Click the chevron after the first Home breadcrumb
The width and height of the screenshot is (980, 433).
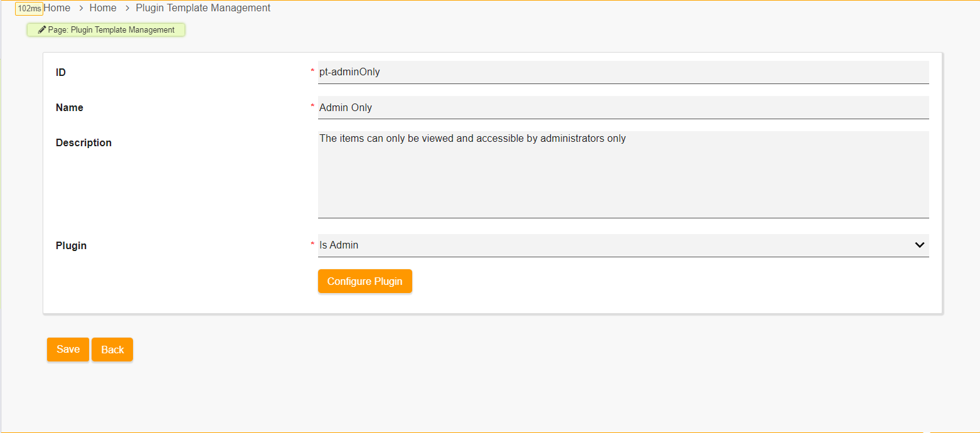81,8
